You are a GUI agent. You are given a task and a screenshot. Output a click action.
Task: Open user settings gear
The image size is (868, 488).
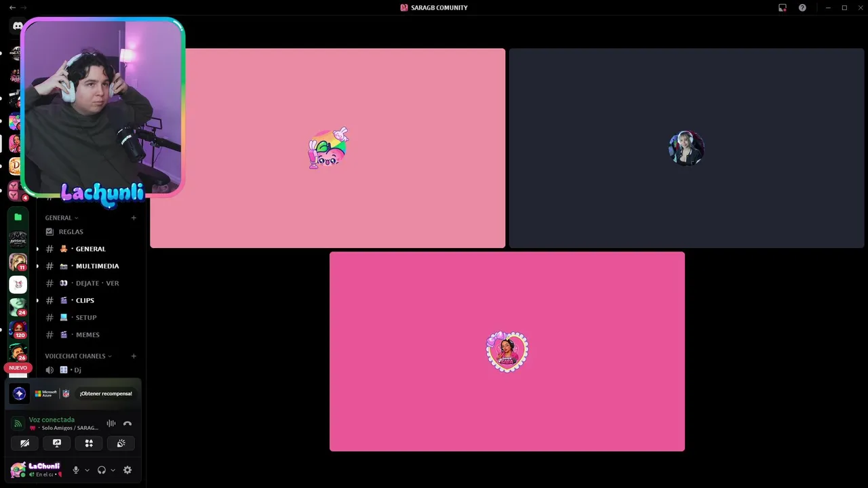[127, 470]
